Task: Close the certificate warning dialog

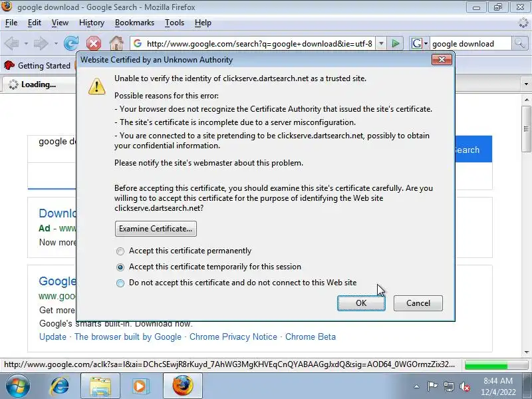Action: (x=442, y=60)
